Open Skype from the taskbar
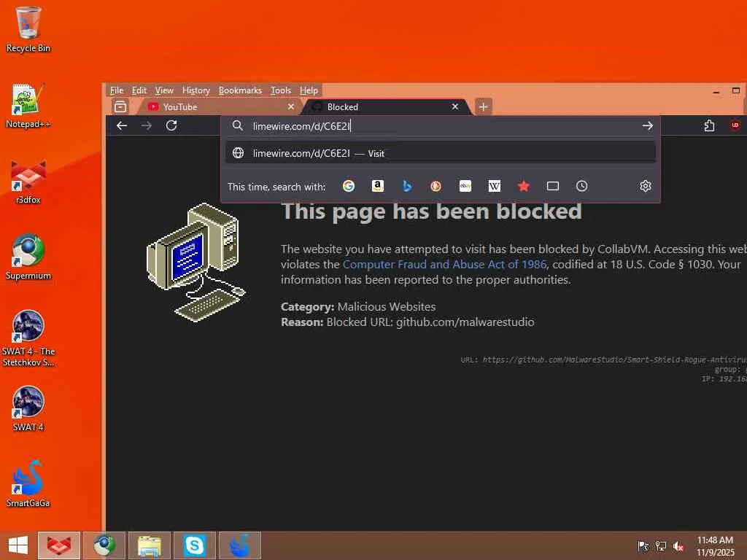Viewport: 747px width, 560px height. pyautogui.click(x=195, y=545)
